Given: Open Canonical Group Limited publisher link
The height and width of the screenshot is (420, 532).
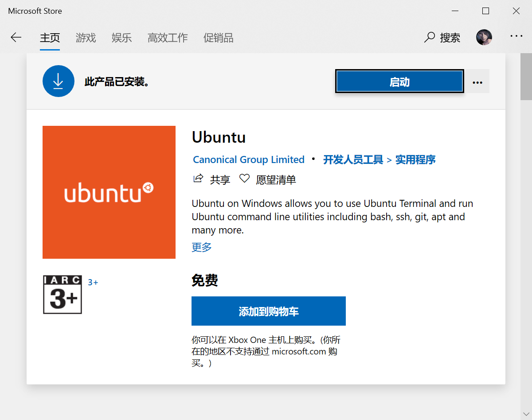Looking at the screenshot, I should point(249,159).
